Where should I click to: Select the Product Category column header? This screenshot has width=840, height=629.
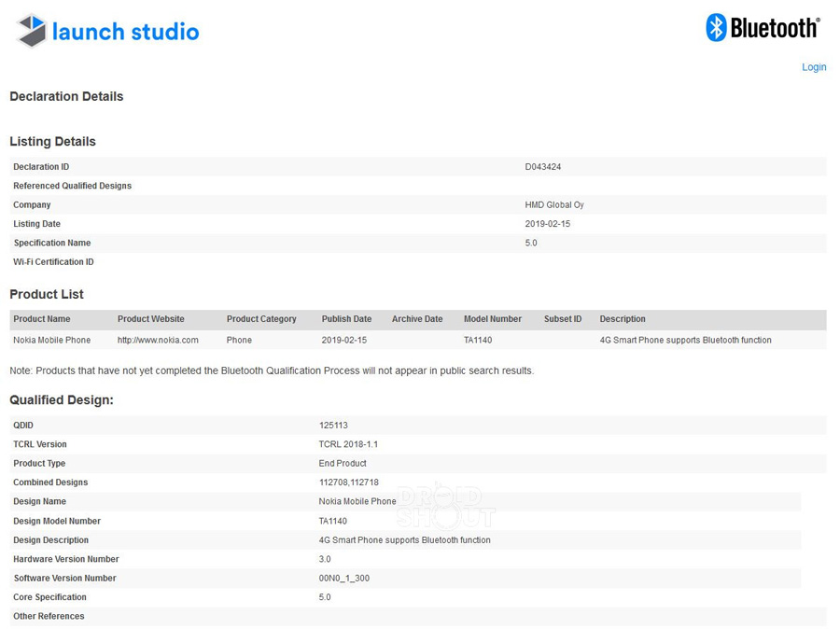(261, 319)
